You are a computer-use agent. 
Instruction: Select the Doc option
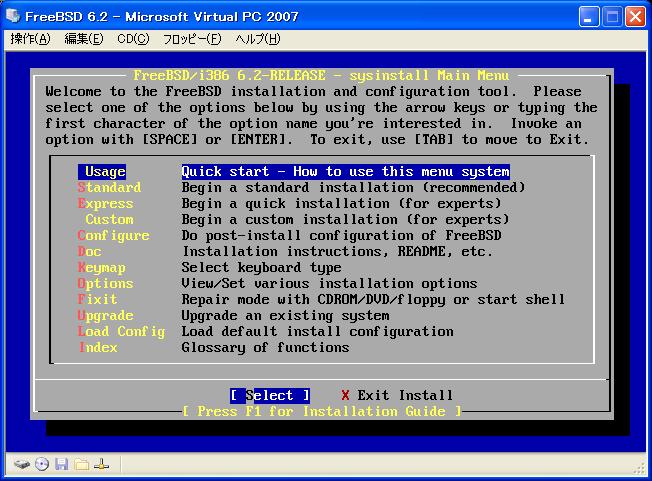(x=89, y=252)
